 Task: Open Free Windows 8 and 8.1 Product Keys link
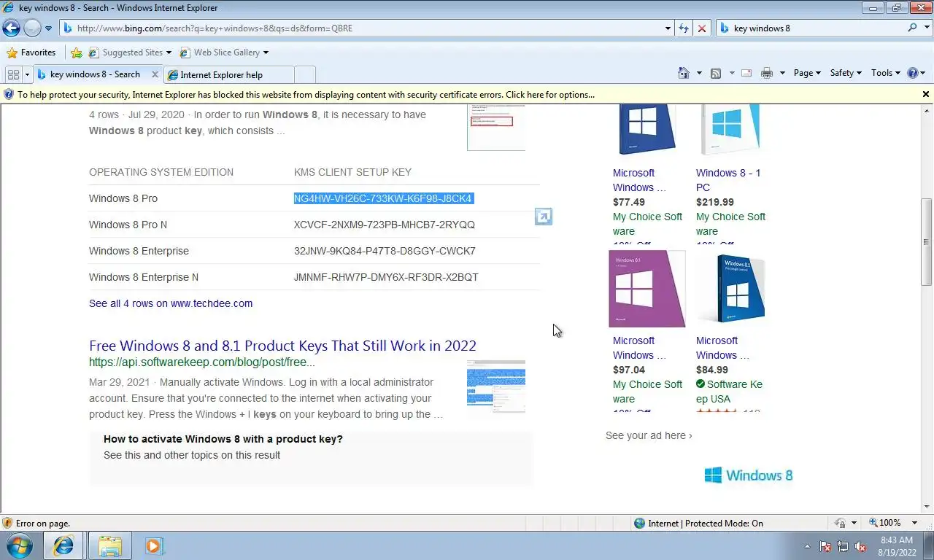282,346
